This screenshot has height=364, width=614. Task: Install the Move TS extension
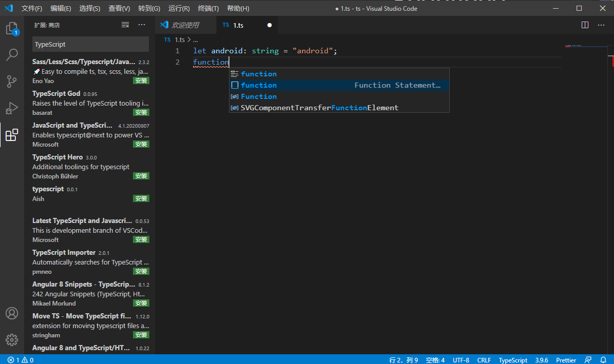point(141,335)
